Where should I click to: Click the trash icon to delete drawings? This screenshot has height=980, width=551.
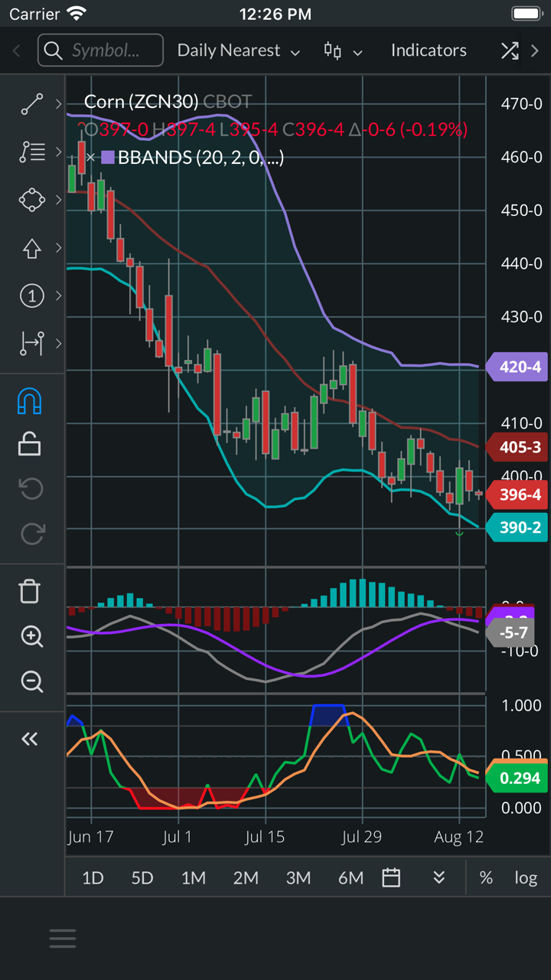click(x=29, y=591)
